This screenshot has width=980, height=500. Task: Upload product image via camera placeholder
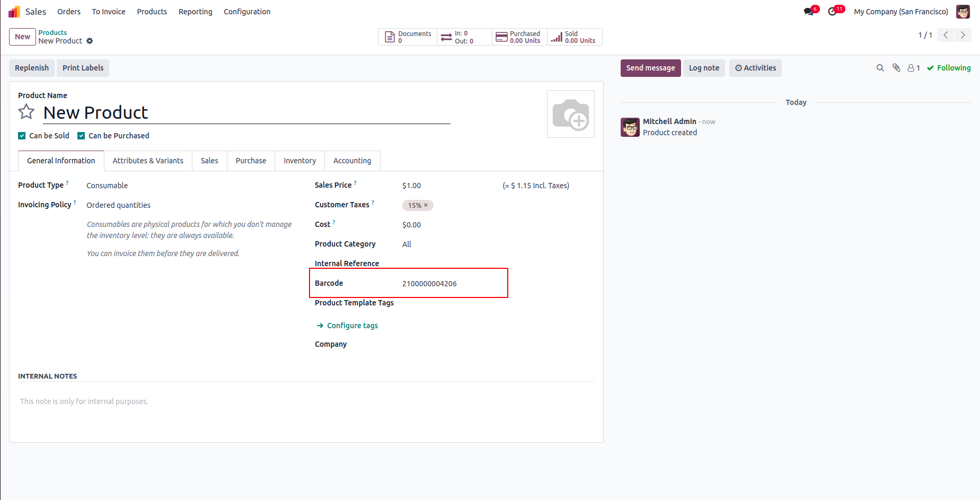tap(570, 114)
